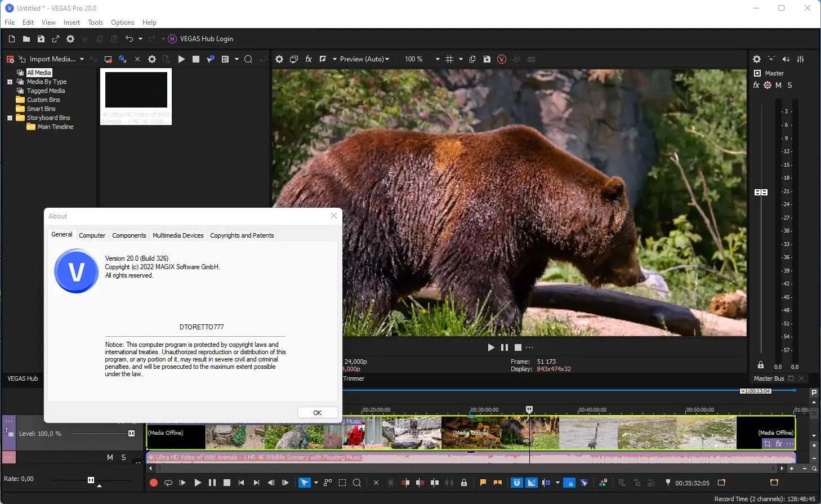Save snapshot of preview to file
The image size is (821, 504).
tap(487, 59)
